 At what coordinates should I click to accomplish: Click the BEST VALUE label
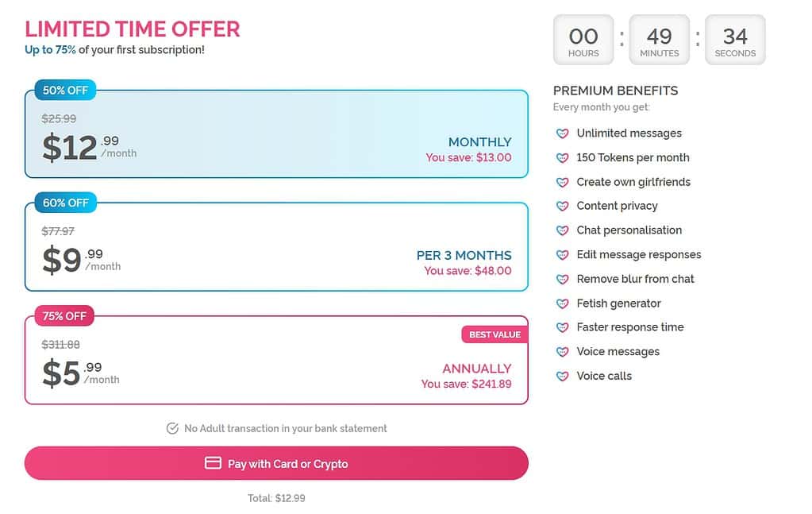pos(495,334)
